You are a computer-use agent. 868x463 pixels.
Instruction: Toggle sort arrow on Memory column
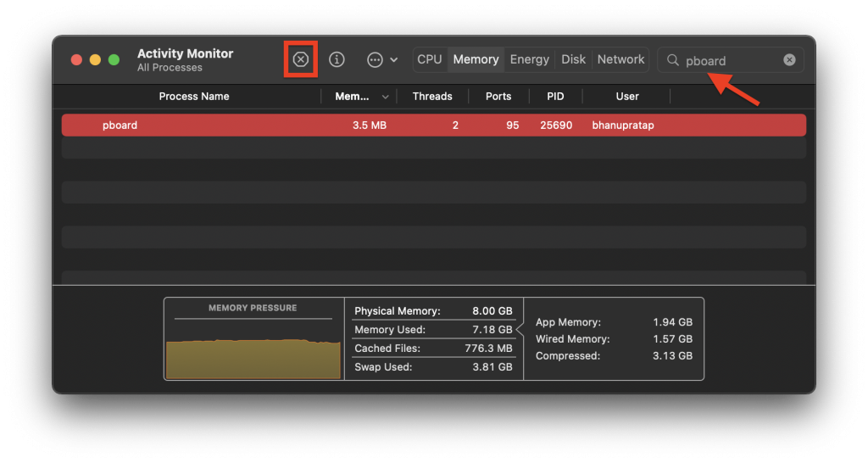387,97
